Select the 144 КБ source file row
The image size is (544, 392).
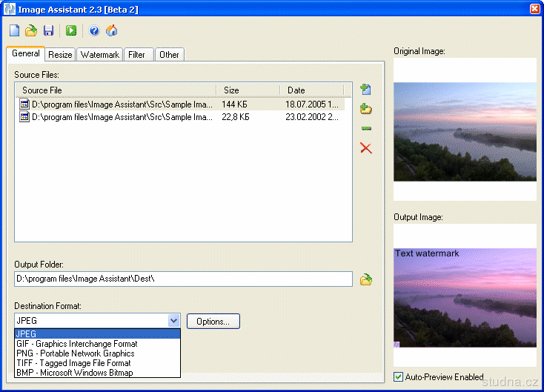pyautogui.click(x=180, y=104)
